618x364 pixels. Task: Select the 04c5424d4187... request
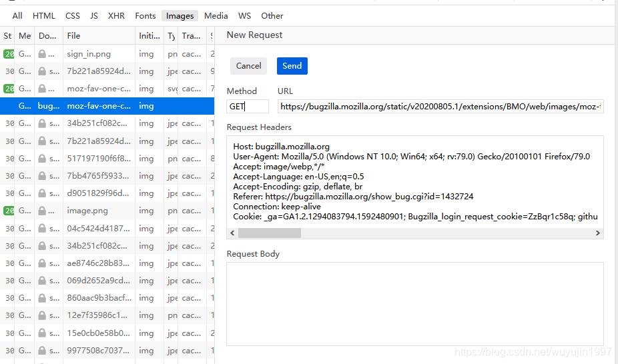coord(107,228)
